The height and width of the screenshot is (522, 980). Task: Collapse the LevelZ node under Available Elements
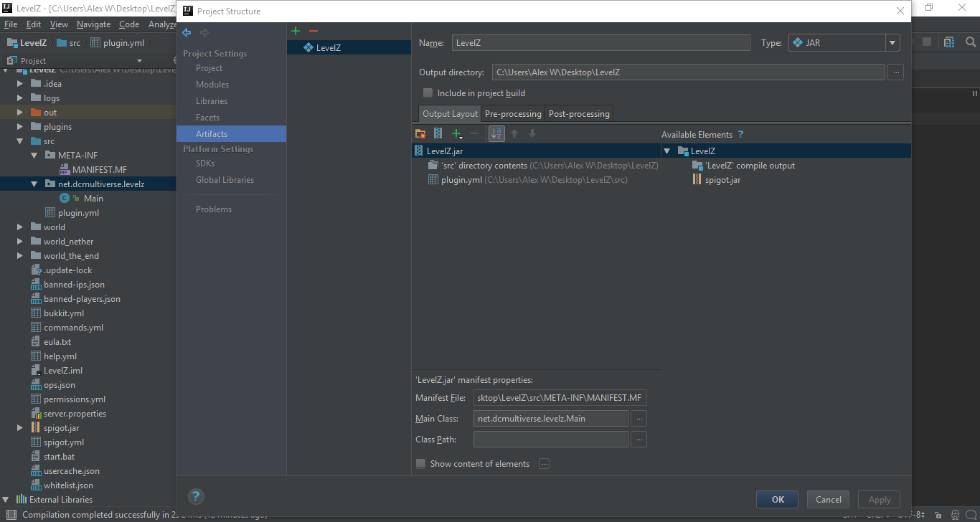point(666,151)
